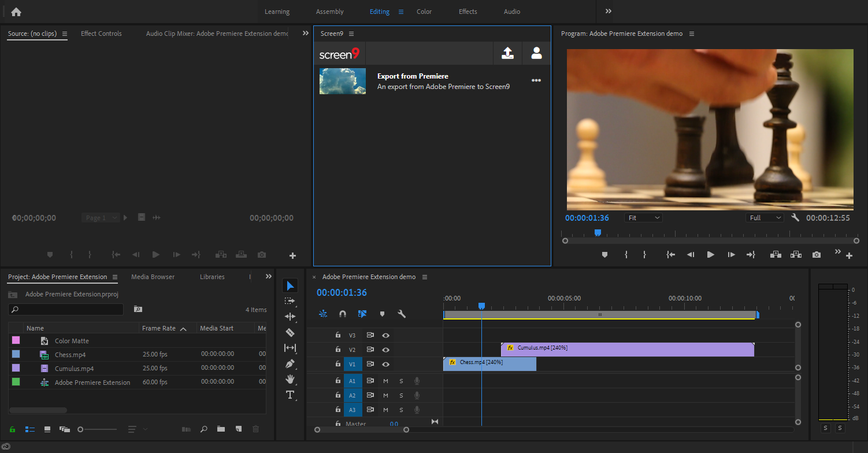Open the Program Monitor button editor plus

tap(849, 256)
